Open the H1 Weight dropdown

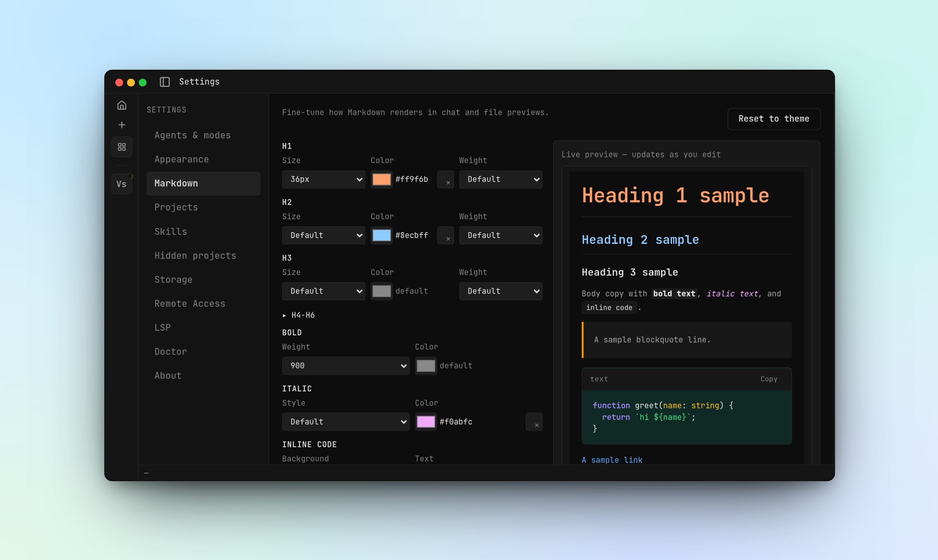[501, 180]
